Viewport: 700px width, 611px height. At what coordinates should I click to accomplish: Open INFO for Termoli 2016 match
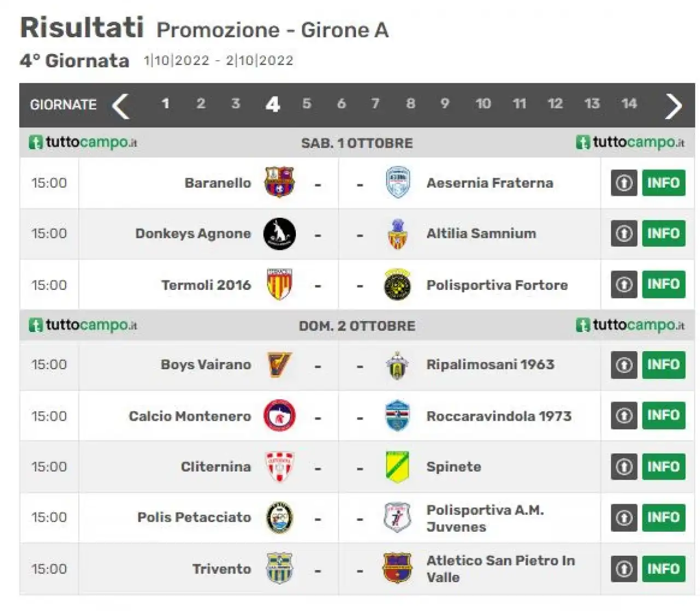point(663,284)
